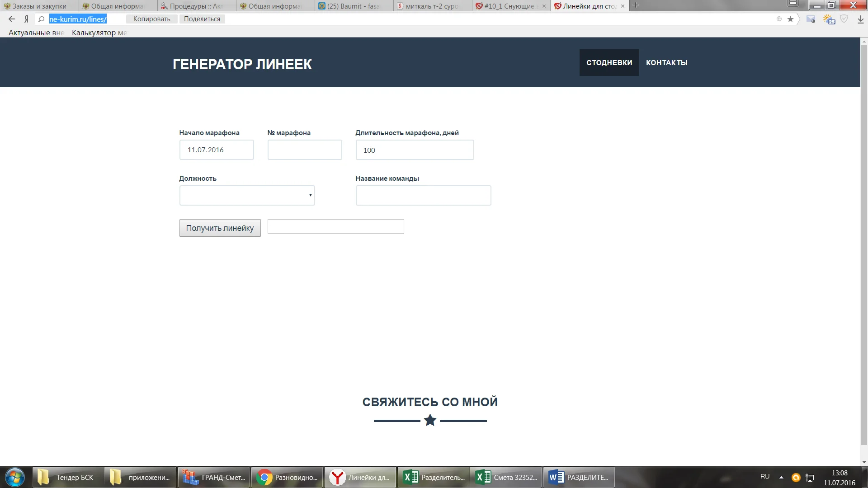Open the weather extension icon
This screenshot has height=488, width=868.
(828, 19)
